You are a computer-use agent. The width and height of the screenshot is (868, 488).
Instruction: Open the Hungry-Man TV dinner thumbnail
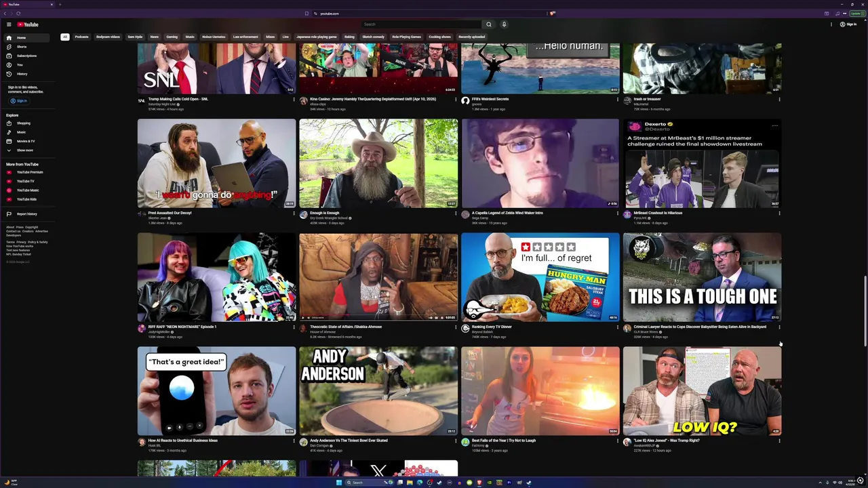540,277
